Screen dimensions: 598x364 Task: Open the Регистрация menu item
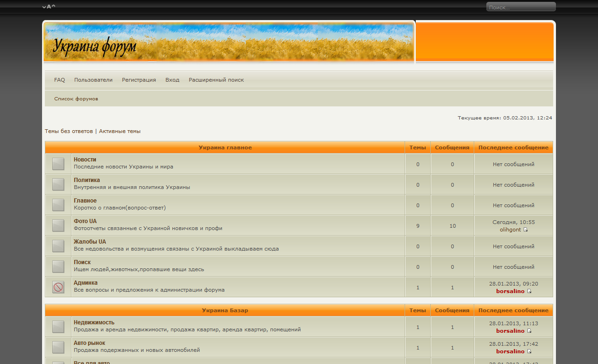click(139, 80)
